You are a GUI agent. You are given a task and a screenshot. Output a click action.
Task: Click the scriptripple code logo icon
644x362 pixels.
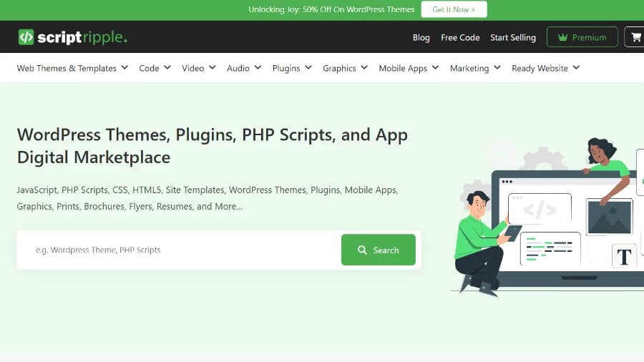[x=26, y=37]
